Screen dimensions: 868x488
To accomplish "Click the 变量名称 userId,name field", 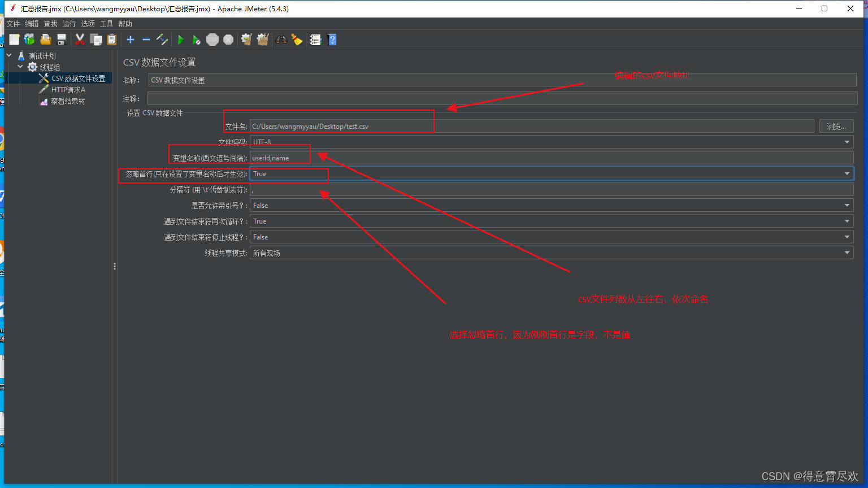I will point(552,158).
